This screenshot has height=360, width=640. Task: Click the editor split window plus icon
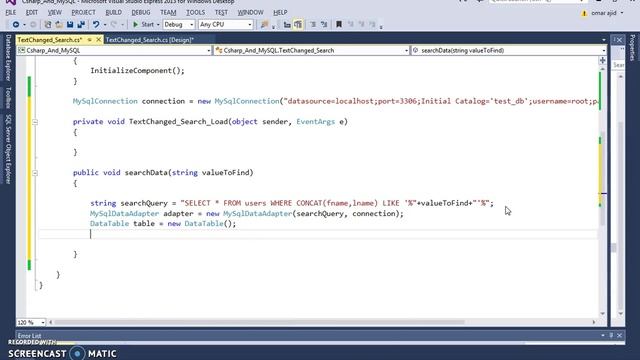pyautogui.click(x=602, y=60)
